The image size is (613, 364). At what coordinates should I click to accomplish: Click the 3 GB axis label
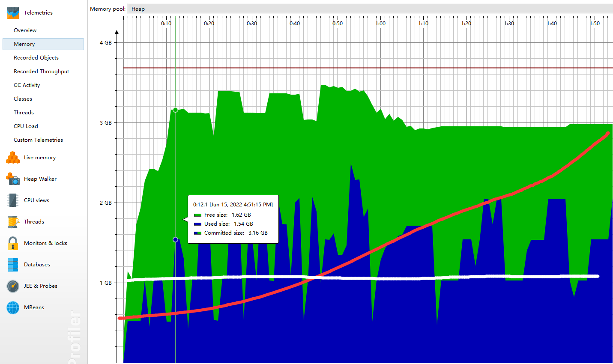pos(106,123)
